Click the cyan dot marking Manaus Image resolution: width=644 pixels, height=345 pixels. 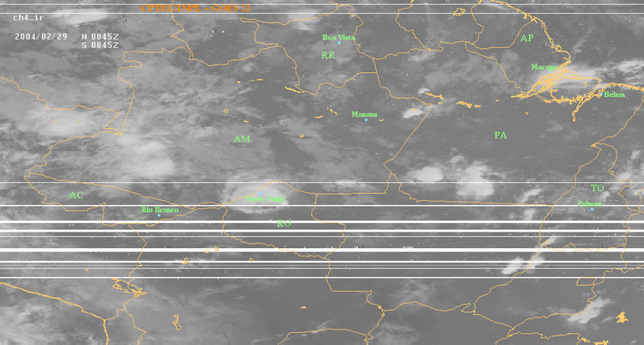tap(366, 120)
